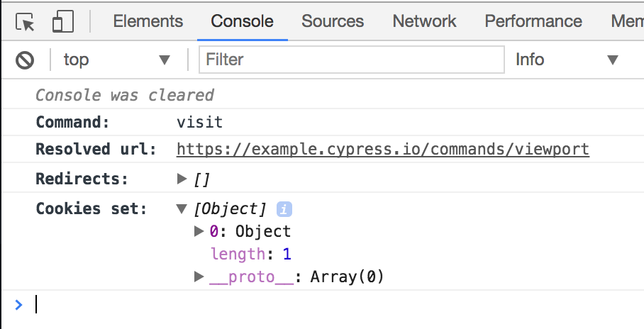Open the example.cypress.io viewport resolved URL link
The width and height of the screenshot is (644, 329).
click(x=382, y=150)
